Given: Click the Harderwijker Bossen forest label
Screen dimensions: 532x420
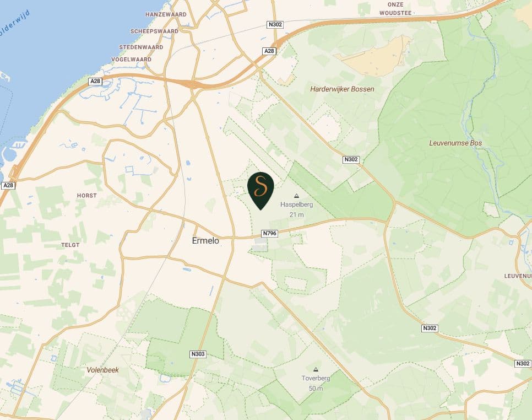Looking at the screenshot, I should point(342,89).
